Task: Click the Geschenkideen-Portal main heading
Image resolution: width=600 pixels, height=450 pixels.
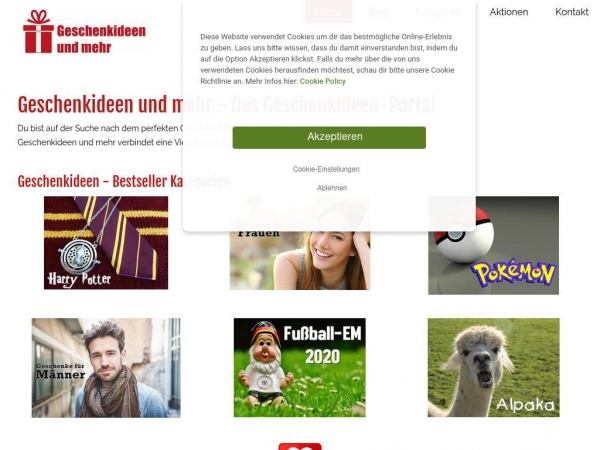Action: pyautogui.click(x=227, y=104)
